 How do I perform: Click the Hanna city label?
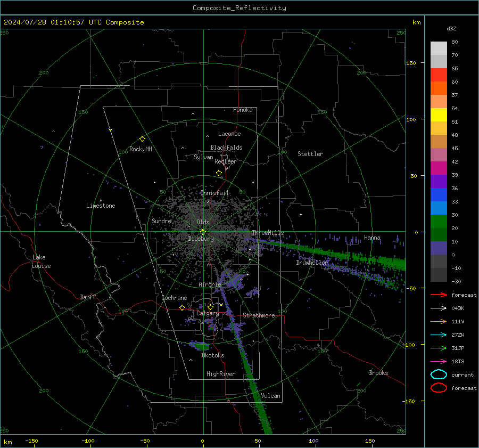(x=372, y=238)
